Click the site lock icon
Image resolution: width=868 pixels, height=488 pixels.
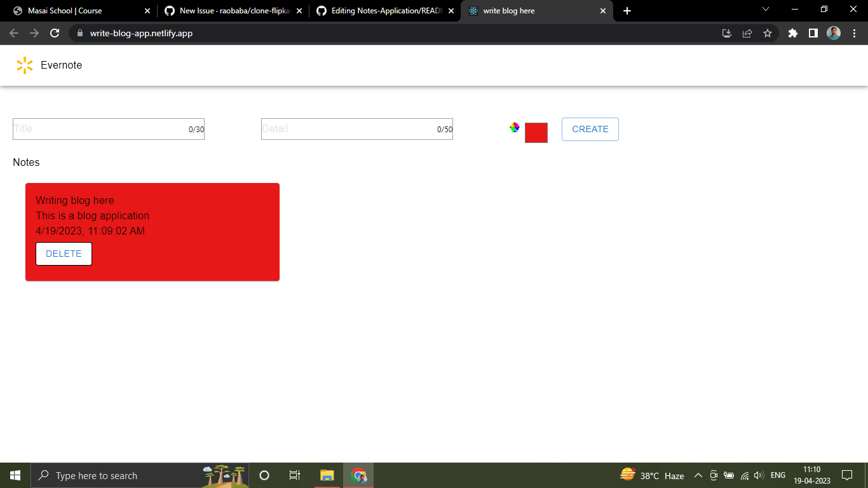click(79, 33)
